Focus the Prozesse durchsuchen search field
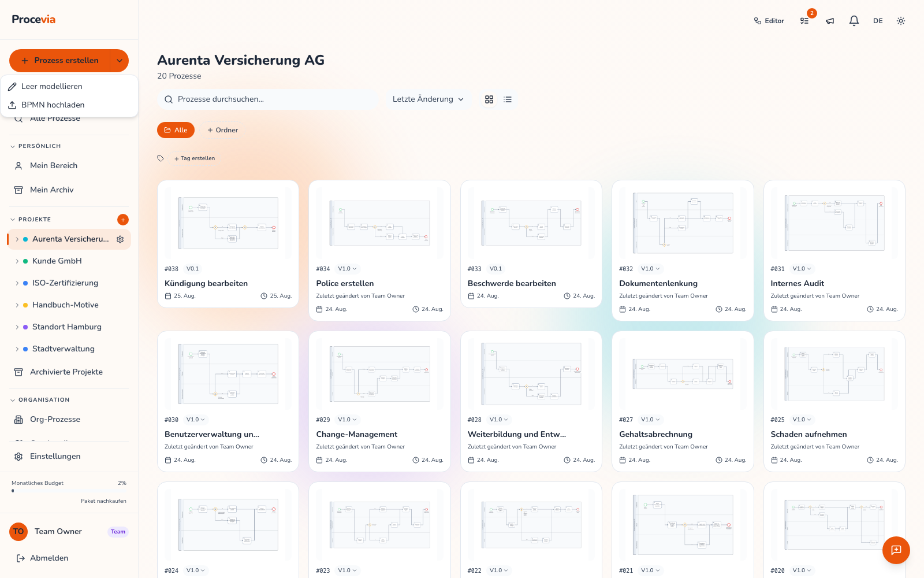The image size is (924, 578). 267,99
